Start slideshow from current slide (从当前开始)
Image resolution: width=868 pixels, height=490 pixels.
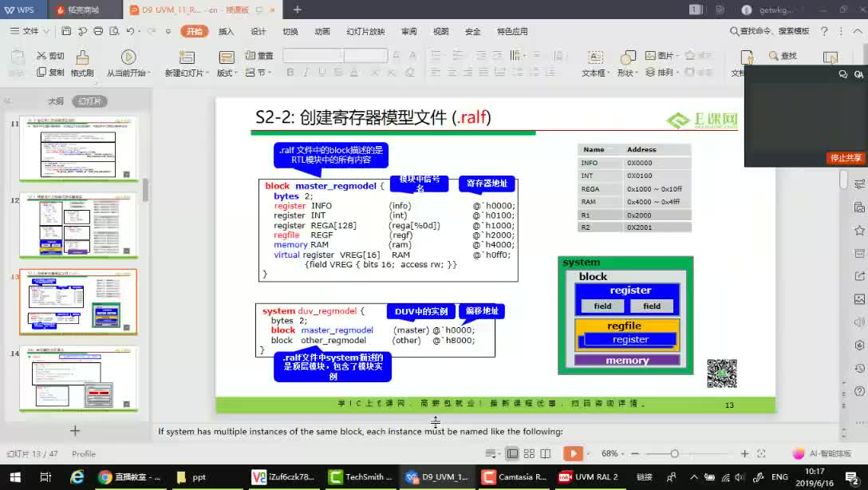point(128,63)
